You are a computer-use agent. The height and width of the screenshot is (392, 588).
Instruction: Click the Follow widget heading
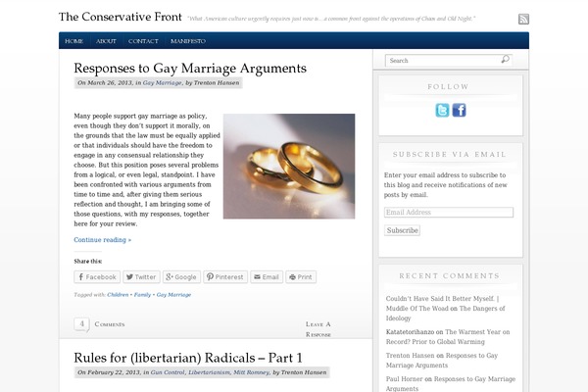(449, 86)
